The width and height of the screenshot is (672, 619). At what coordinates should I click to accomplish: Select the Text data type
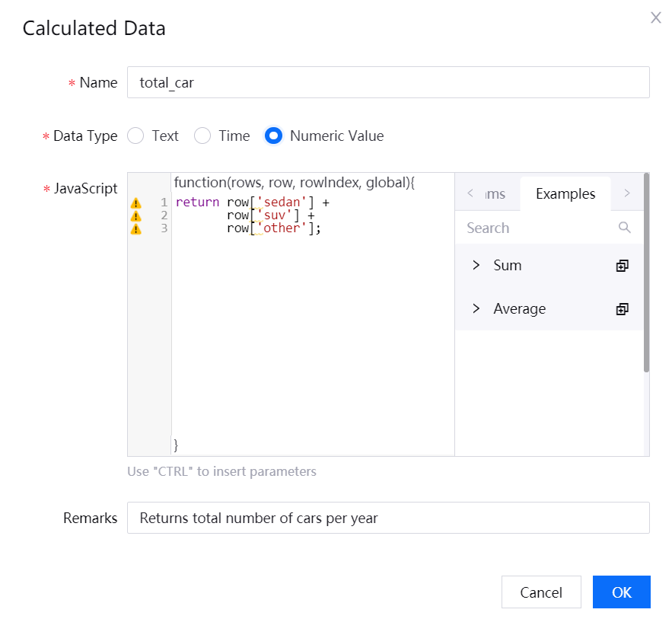(x=135, y=136)
